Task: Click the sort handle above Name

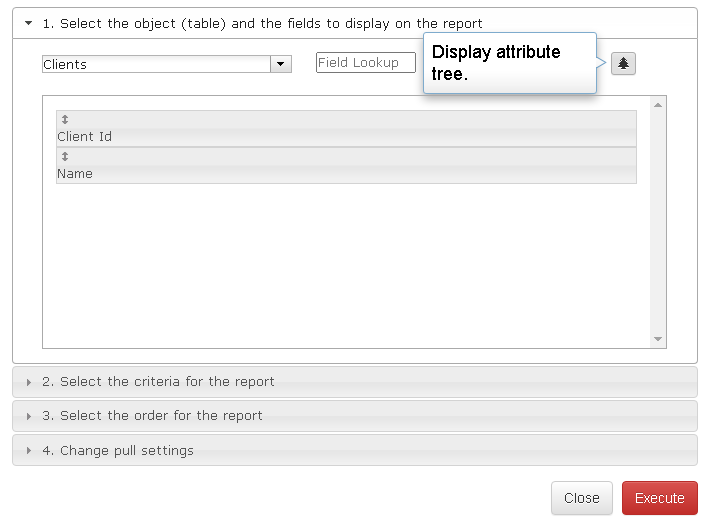Action: point(65,157)
